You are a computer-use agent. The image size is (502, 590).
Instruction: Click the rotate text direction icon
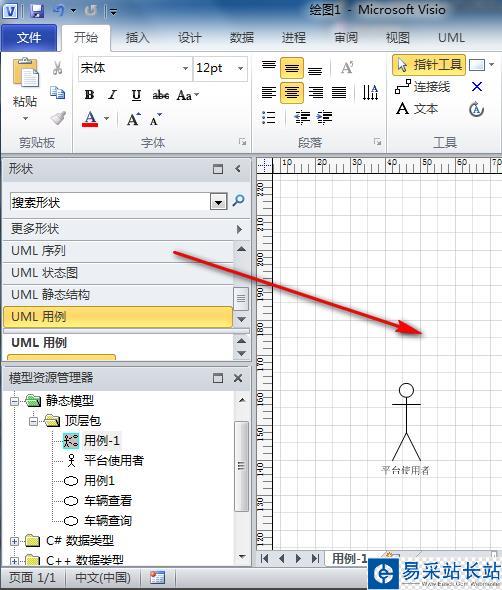point(370,93)
